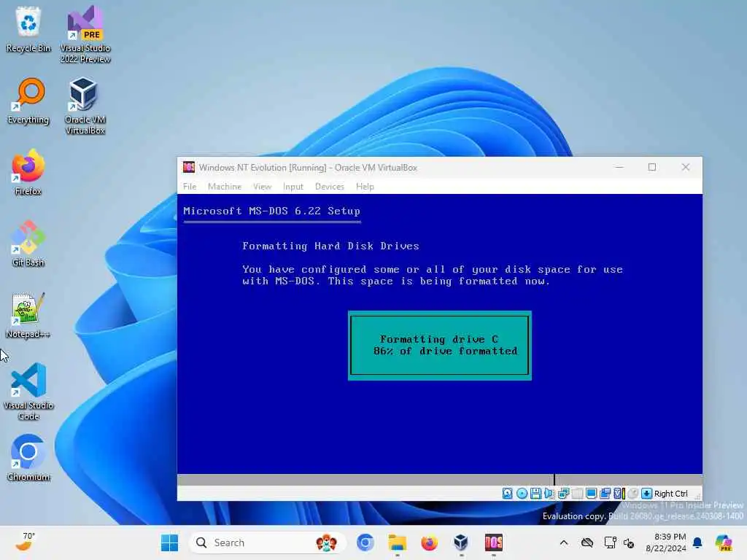This screenshot has height=560, width=747.
Task: Select the Notepad++ desktop icon
Action: [x=28, y=316]
